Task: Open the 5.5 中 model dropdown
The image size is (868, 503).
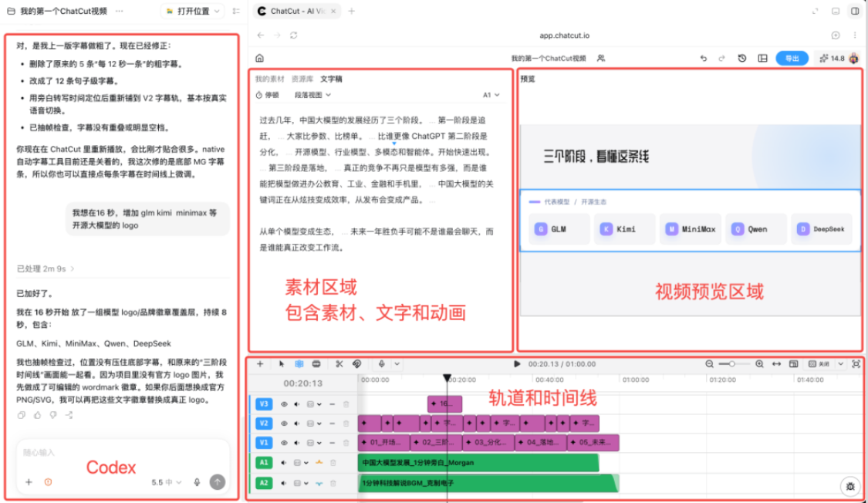Action: (167, 482)
